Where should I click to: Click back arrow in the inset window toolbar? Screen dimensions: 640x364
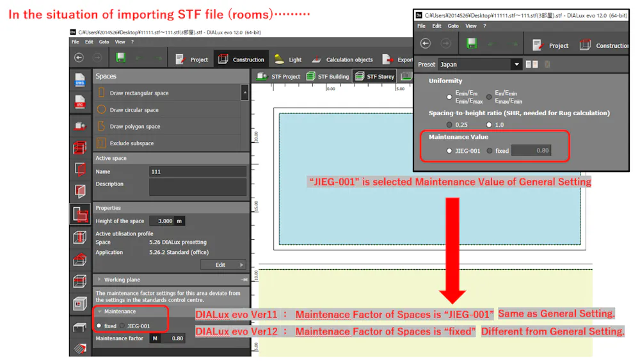click(426, 44)
